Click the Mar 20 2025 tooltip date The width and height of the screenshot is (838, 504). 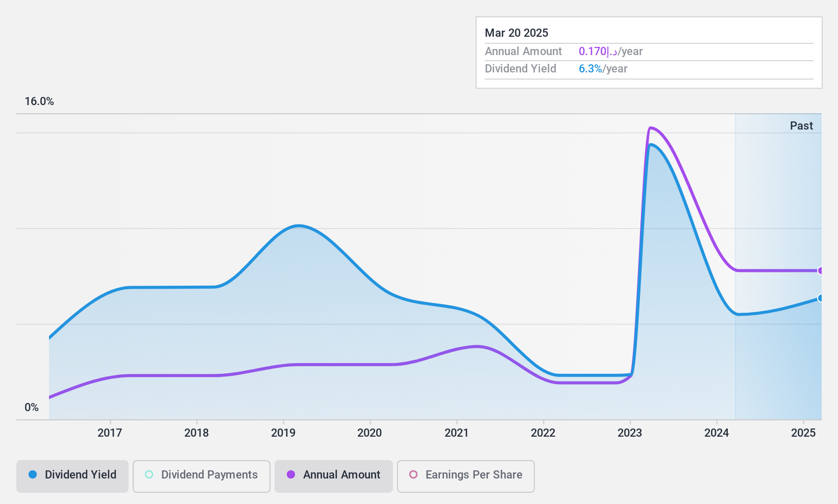516,33
